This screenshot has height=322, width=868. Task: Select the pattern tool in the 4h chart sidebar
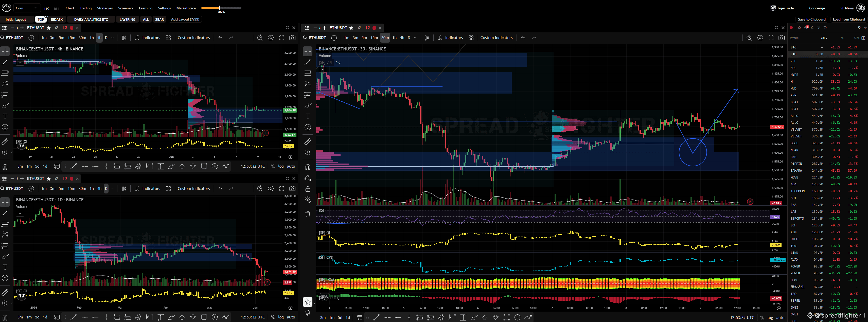click(5, 83)
